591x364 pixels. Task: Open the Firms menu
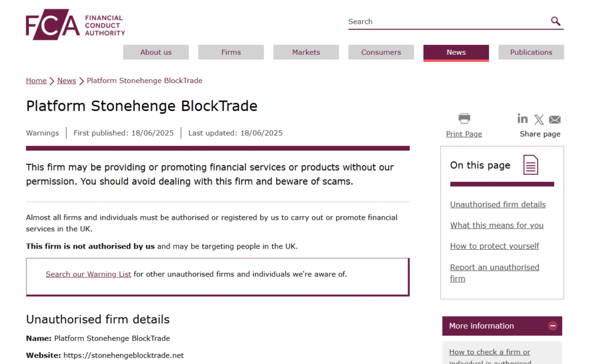[x=231, y=52]
